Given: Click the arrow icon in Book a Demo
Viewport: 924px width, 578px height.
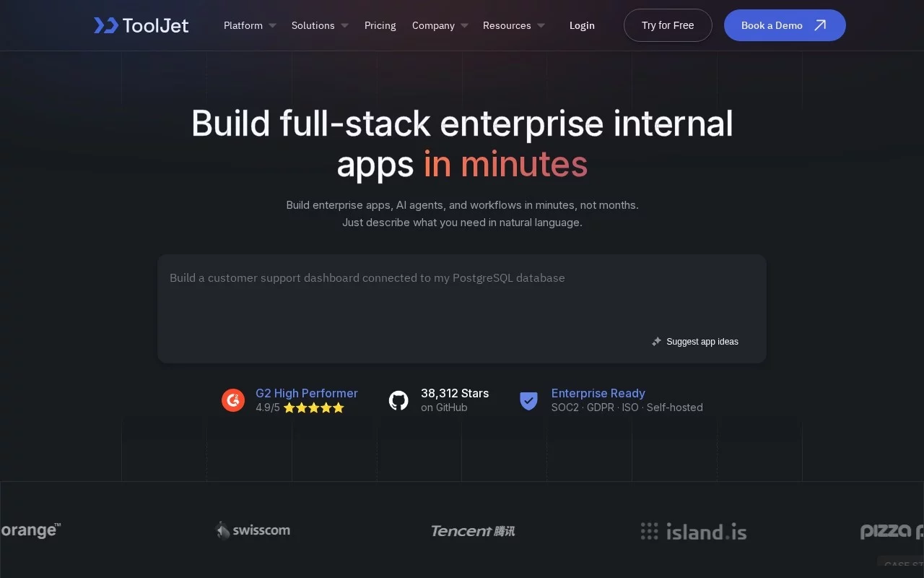Looking at the screenshot, I should pyautogui.click(x=820, y=25).
